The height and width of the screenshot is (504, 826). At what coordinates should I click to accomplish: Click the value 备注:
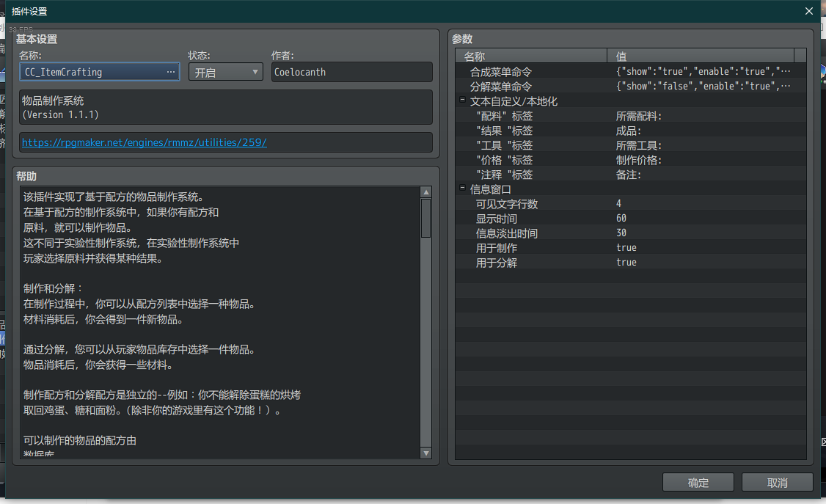(x=629, y=175)
